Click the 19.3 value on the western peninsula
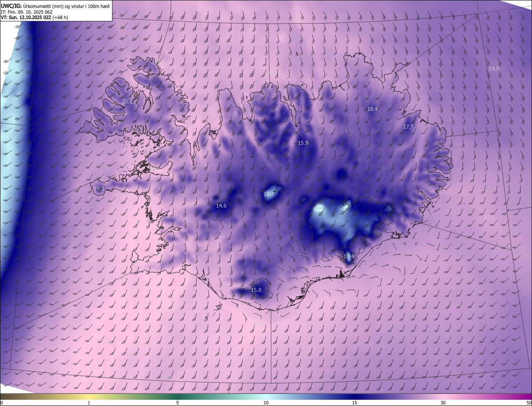 point(99,188)
